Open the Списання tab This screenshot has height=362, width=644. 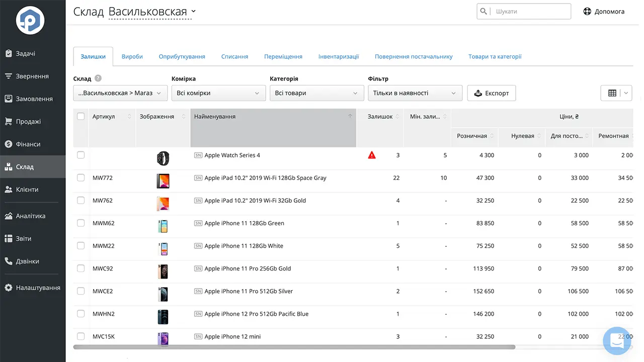tap(234, 56)
